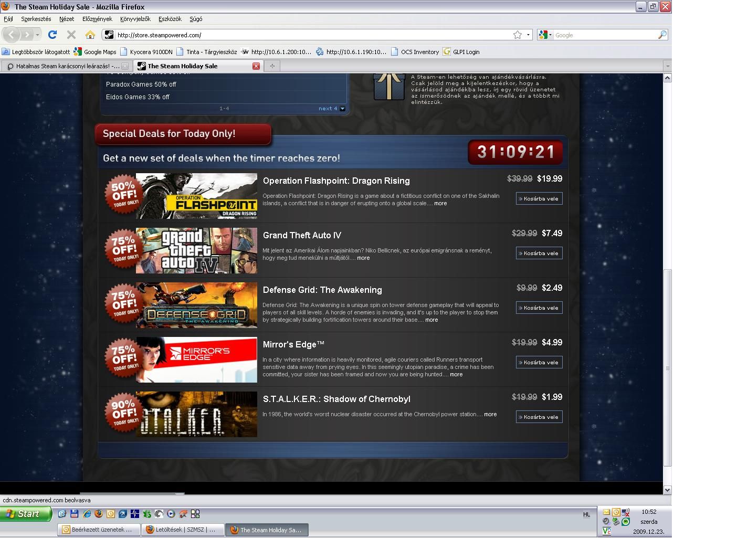Click the browser Forward arrow button

pos(27,35)
